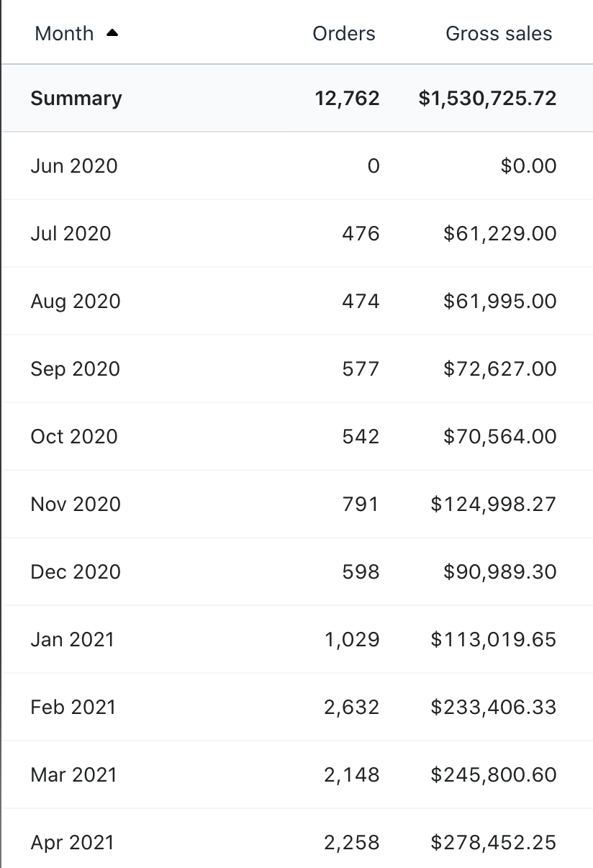This screenshot has width=593, height=868.
Task: Click the Oct 2020 gross sales $70,564.00
Action: tap(500, 437)
